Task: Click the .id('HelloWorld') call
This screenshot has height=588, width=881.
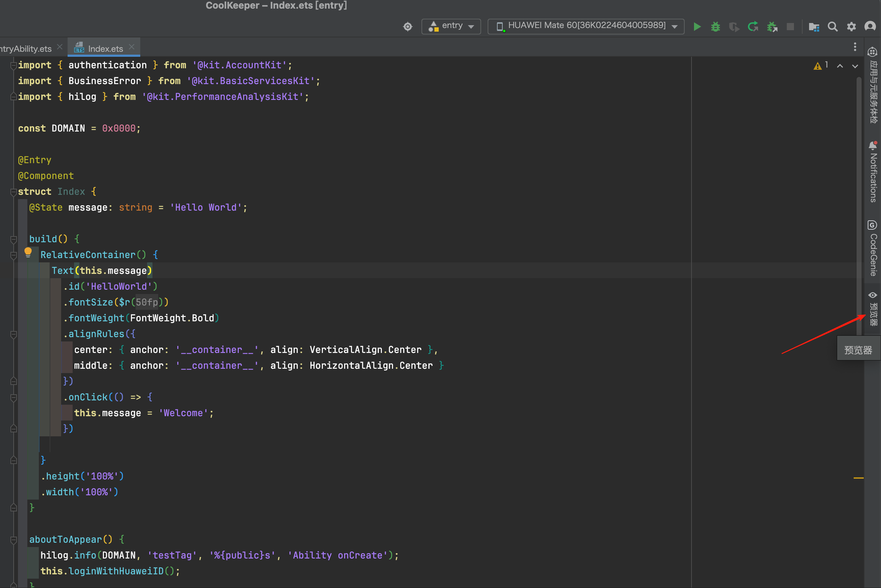Action: click(111, 286)
